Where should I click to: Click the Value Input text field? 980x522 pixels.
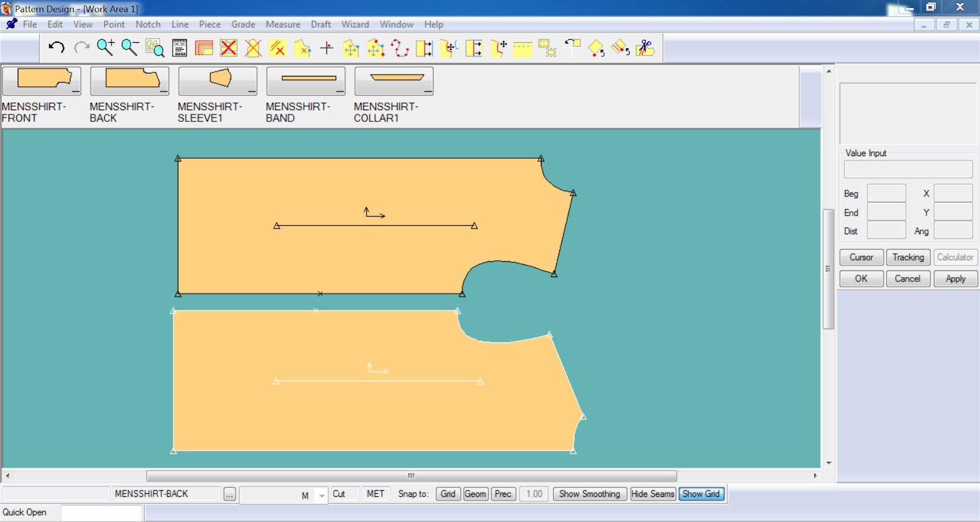(908, 170)
